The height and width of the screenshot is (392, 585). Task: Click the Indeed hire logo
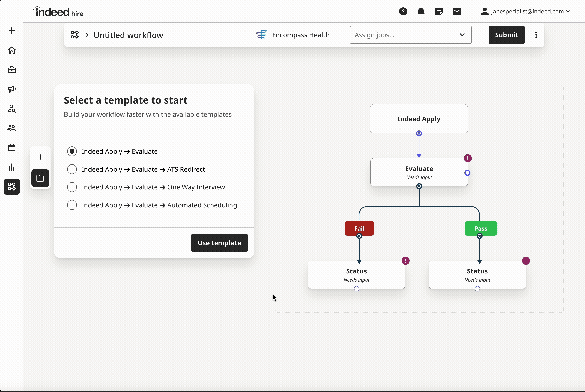[x=58, y=12]
